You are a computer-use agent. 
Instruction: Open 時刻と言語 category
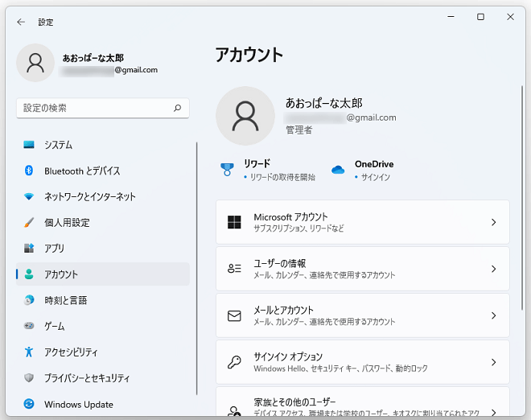click(103, 300)
